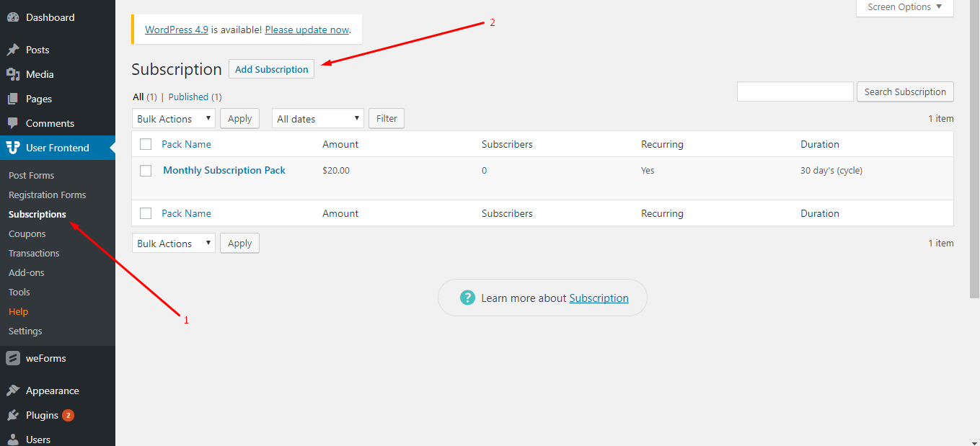
Task: Click the Please update now link
Action: click(x=307, y=30)
